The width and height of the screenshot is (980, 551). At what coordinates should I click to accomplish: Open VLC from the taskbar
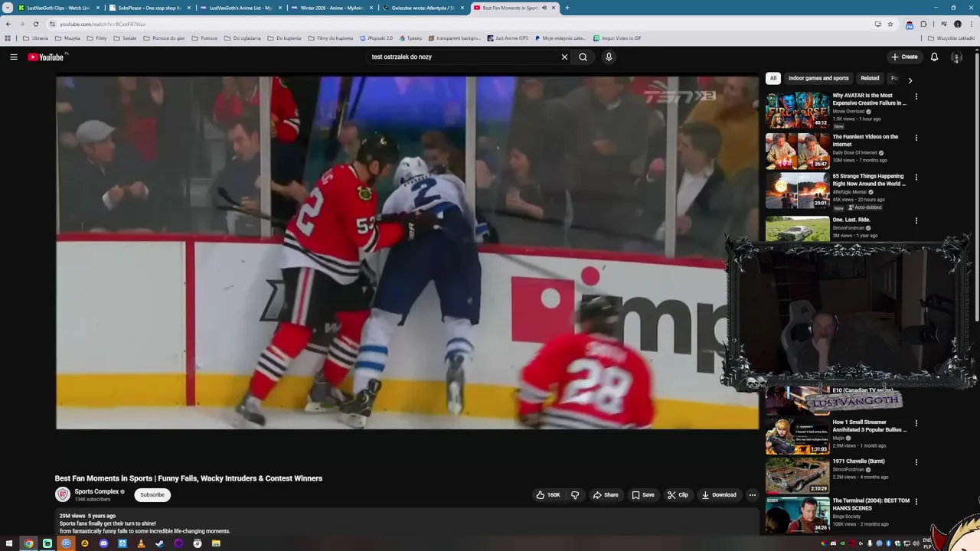(141, 543)
